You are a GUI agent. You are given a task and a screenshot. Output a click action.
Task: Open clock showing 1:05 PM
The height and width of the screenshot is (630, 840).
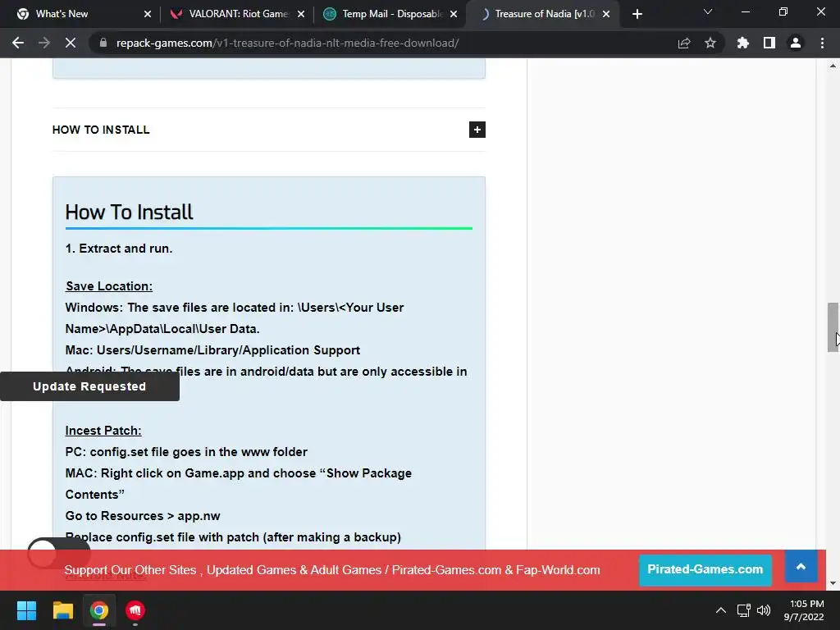pyautogui.click(x=804, y=610)
